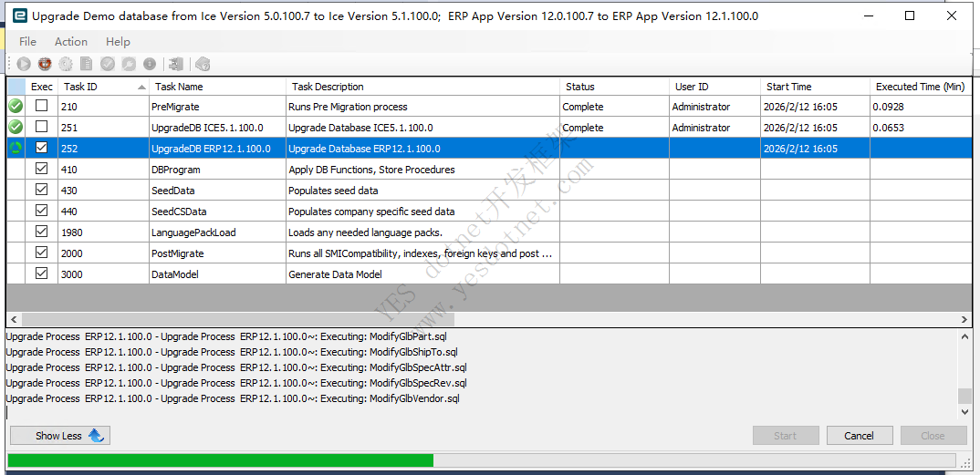Click the checkmark circle toolbar icon
This screenshot has height=475, width=980.
[108, 63]
